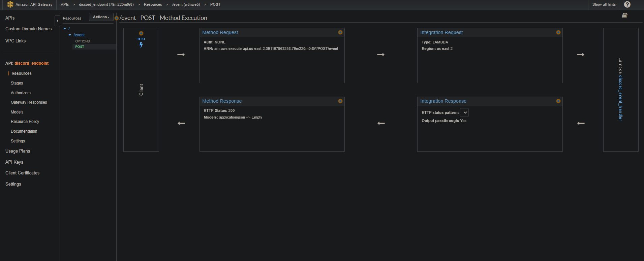Open Integration Request settings

click(441, 32)
